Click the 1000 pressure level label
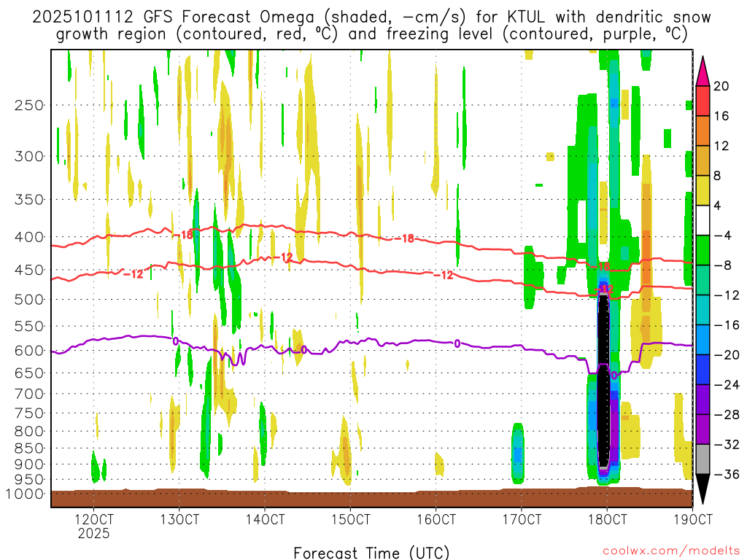 [26, 494]
